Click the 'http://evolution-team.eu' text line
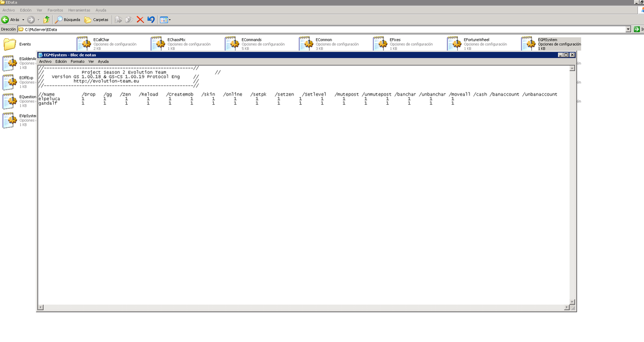The height and width of the screenshot is (342, 644). (106, 81)
